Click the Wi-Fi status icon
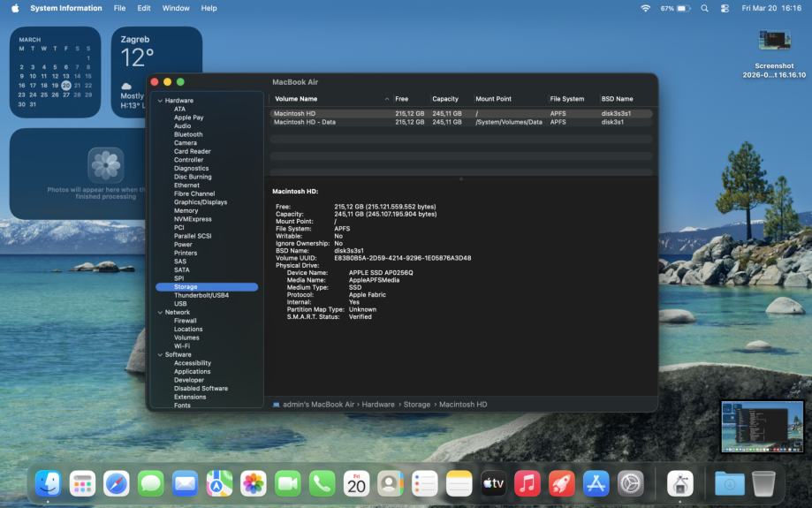The width and height of the screenshot is (812, 508). click(645, 8)
